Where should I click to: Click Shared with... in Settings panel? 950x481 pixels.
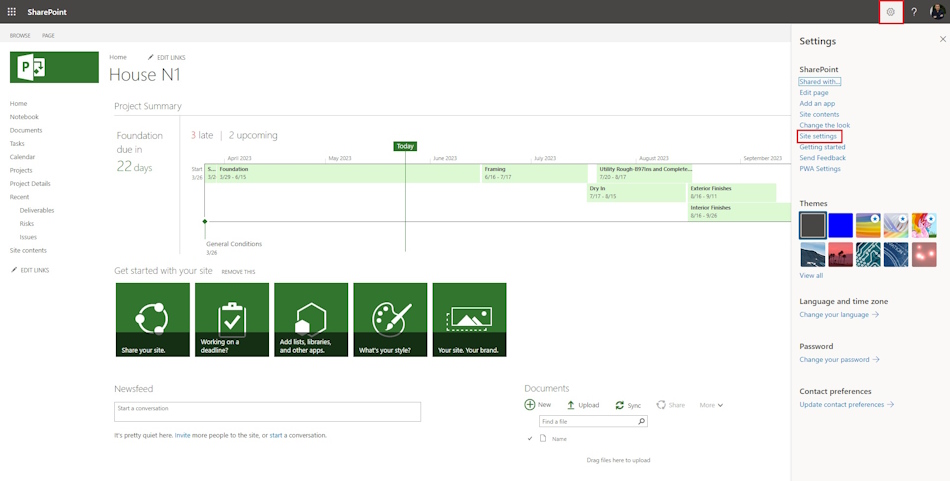click(820, 82)
